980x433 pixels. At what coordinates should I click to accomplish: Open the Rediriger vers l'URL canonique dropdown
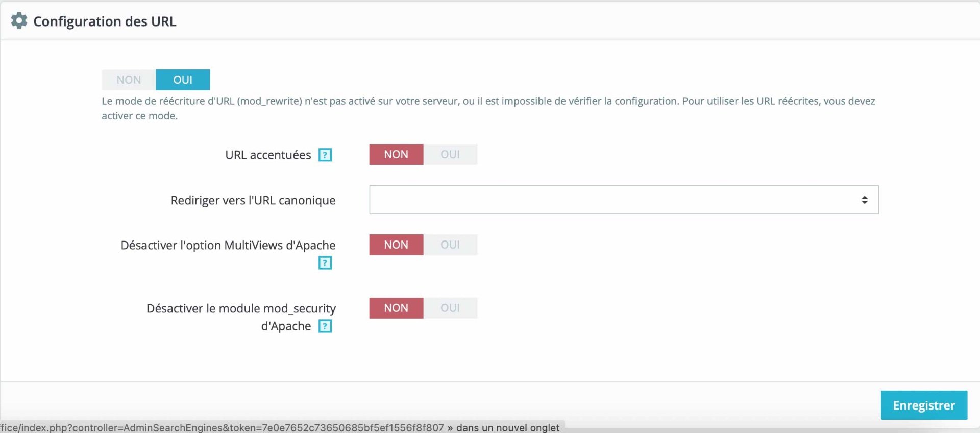[624, 200]
